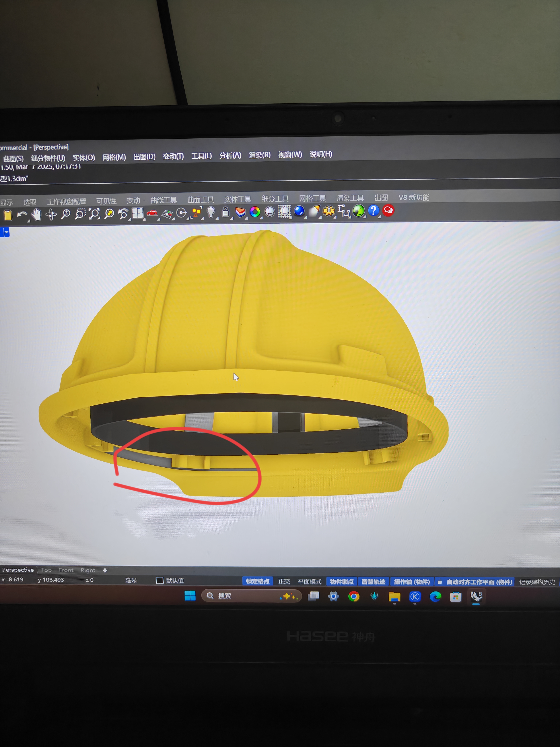Switch to the 曲面工具 toolbar tab
560x747 pixels.
pyautogui.click(x=201, y=200)
